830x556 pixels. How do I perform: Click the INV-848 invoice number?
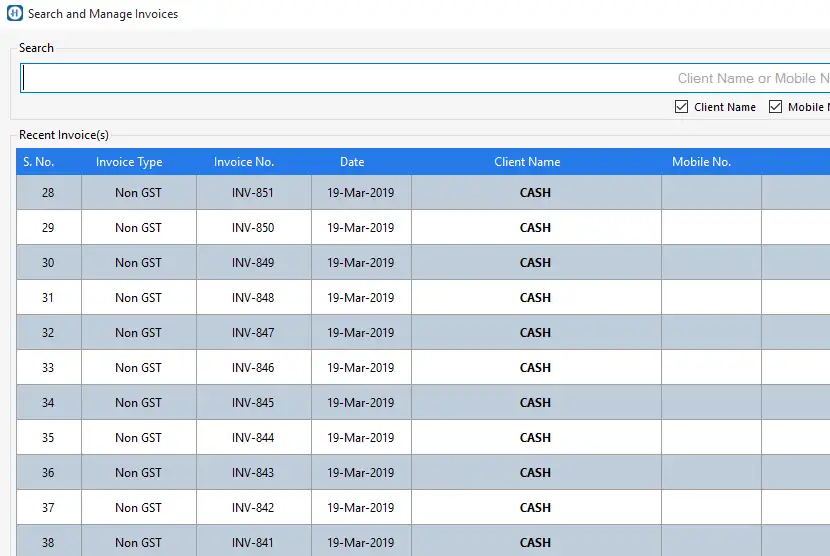point(253,298)
